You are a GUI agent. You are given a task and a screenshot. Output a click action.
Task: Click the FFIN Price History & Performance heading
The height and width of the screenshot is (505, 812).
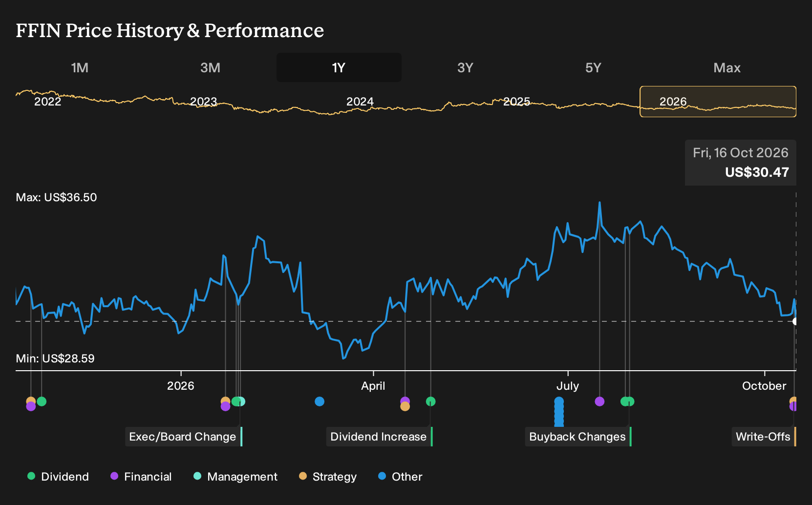point(170,30)
